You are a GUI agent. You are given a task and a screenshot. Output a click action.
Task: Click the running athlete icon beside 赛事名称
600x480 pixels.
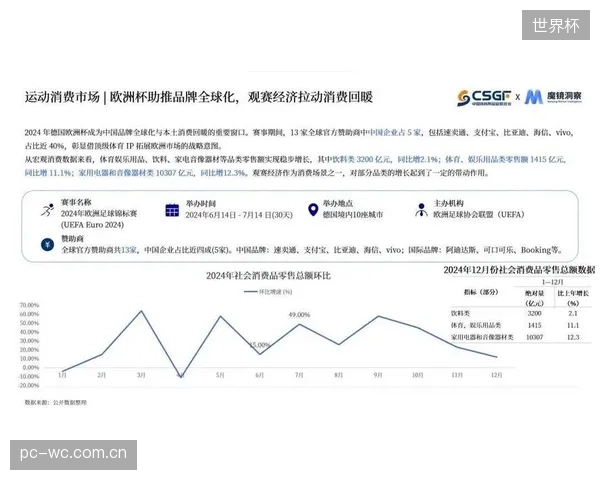click(47, 210)
